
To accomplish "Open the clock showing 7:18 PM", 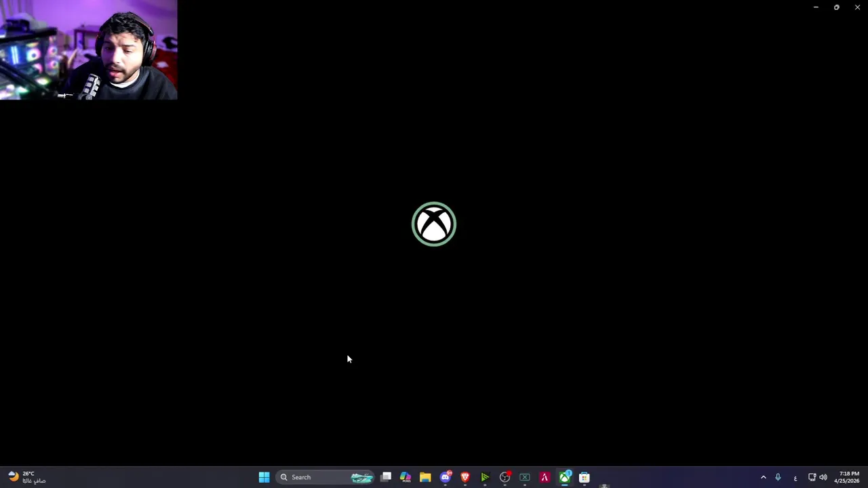I will click(x=848, y=477).
